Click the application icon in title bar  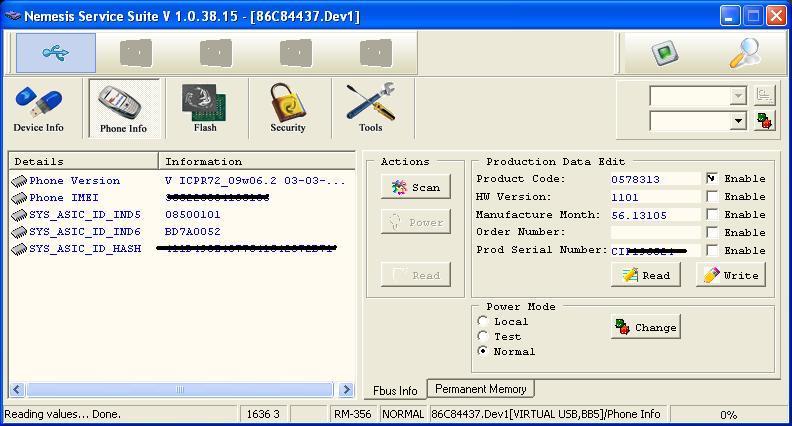(12, 16)
